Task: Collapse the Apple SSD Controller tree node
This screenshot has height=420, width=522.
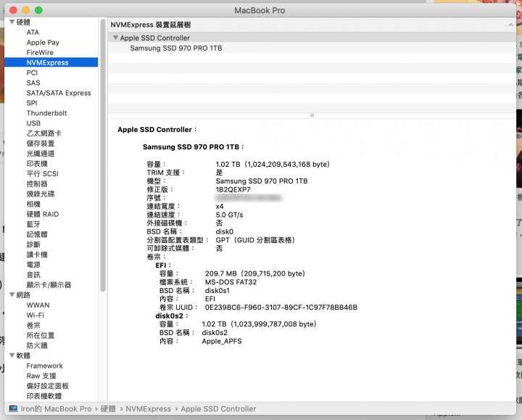Action: 115,38
